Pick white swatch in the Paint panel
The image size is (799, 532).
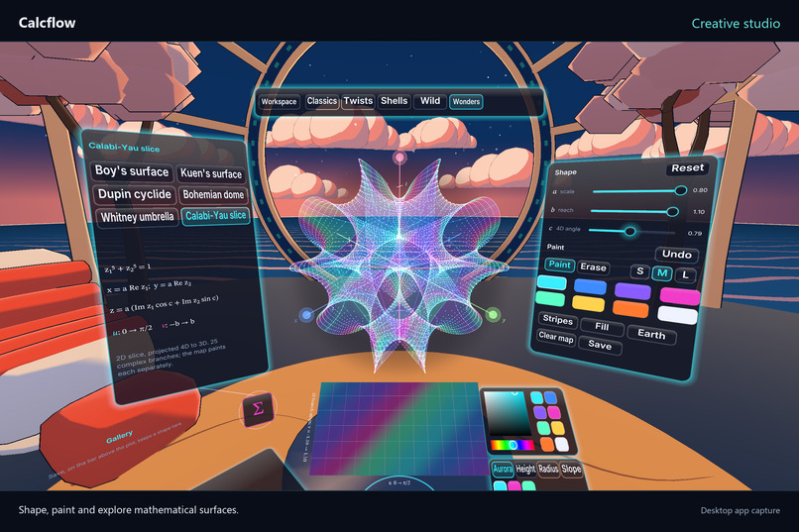coord(677,315)
